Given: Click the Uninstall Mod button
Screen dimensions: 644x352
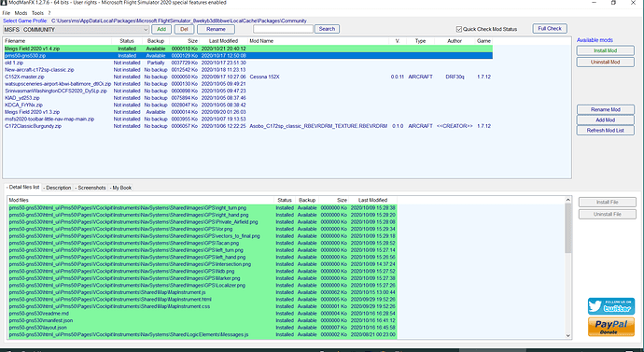Looking at the screenshot, I should point(605,62).
